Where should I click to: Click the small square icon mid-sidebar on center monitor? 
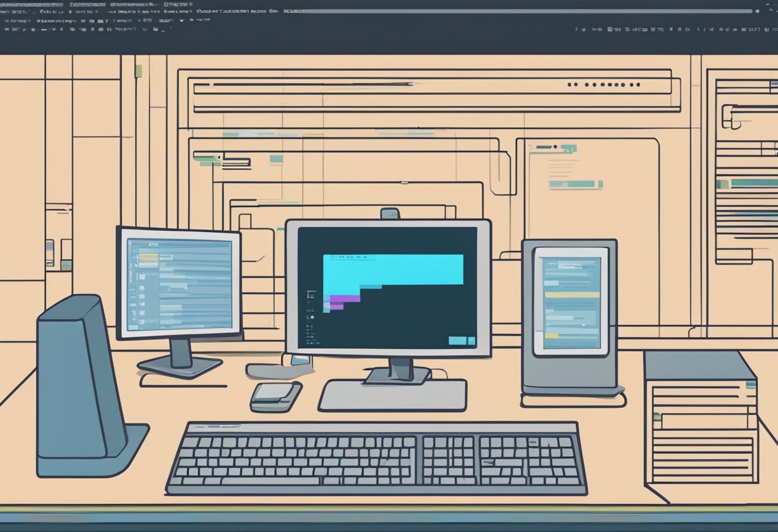[308, 317]
